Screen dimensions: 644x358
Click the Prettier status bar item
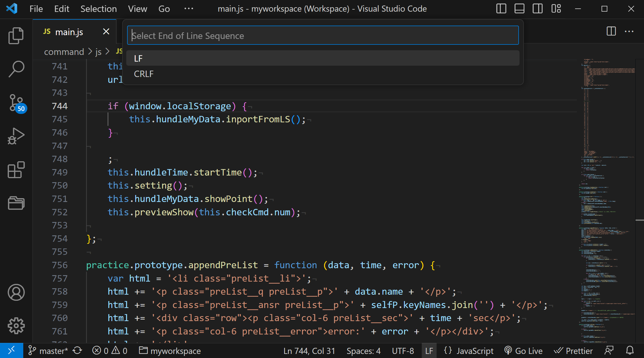573,351
